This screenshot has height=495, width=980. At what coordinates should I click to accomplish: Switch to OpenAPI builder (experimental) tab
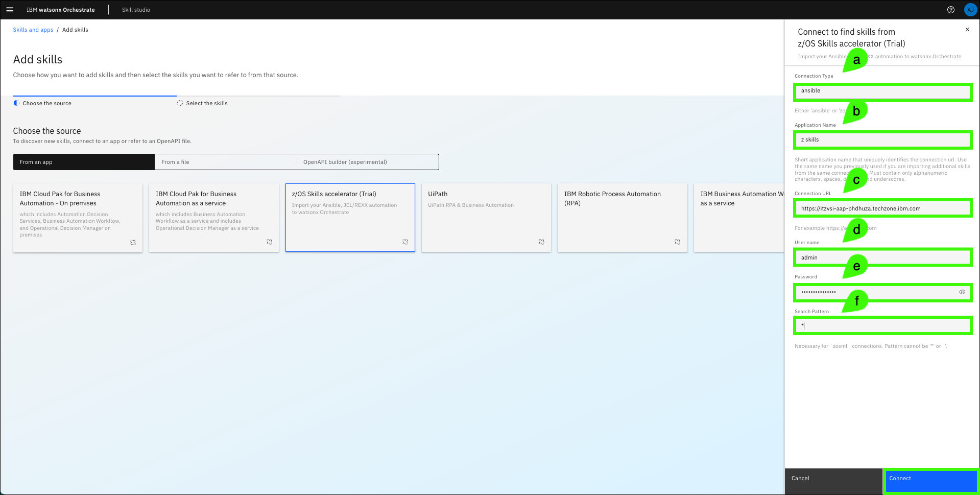(367, 162)
